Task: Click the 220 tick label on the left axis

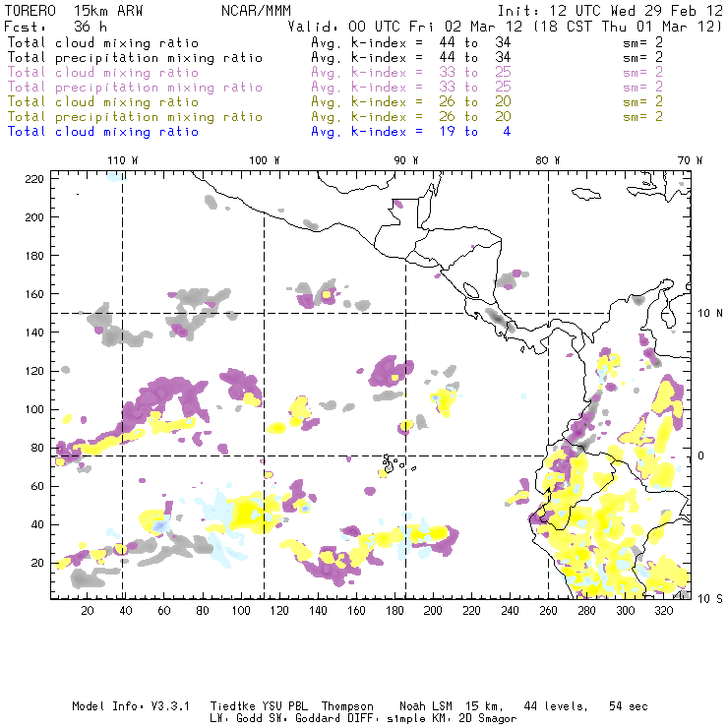Action: tap(34, 179)
